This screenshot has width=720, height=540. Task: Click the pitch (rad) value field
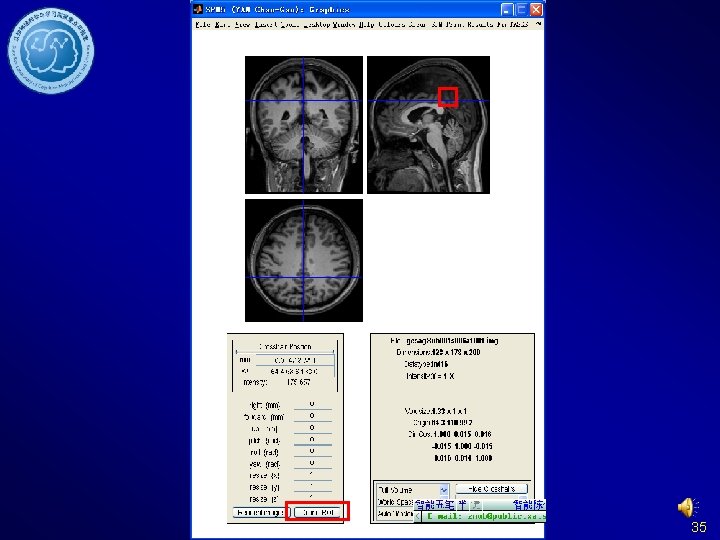(312, 440)
